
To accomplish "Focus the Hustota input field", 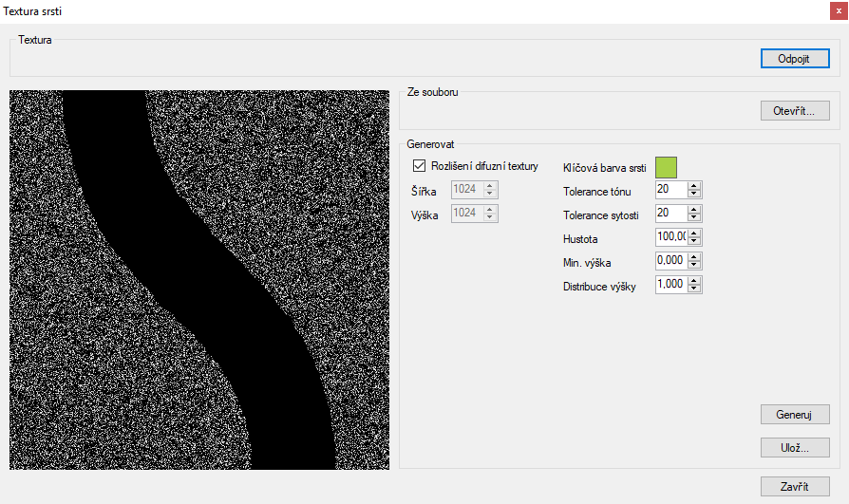I will (x=670, y=237).
